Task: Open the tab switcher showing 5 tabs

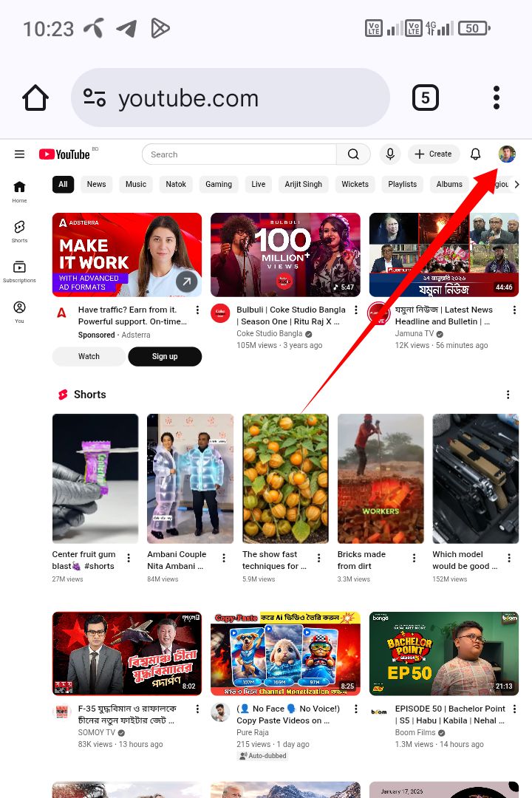Action: tap(425, 98)
